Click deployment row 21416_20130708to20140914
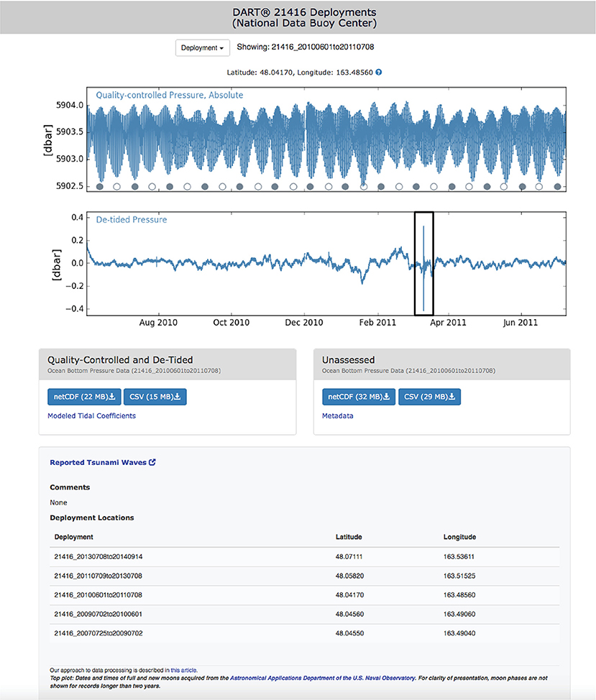This screenshot has width=596, height=700. 305,557
